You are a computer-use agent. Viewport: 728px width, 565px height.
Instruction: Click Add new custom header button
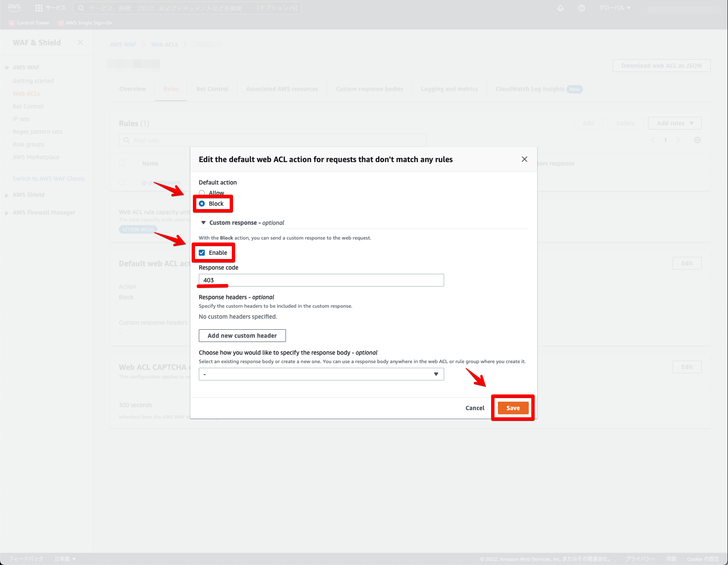pyautogui.click(x=242, y=336)
